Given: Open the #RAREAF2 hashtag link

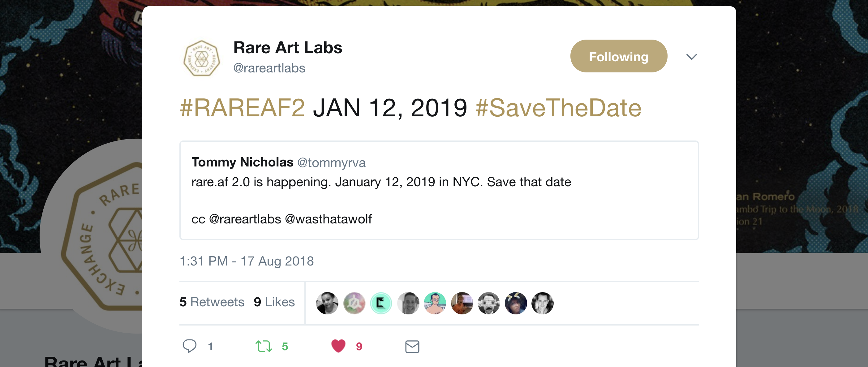Looking at the screenshot, I should pos(242,108).
